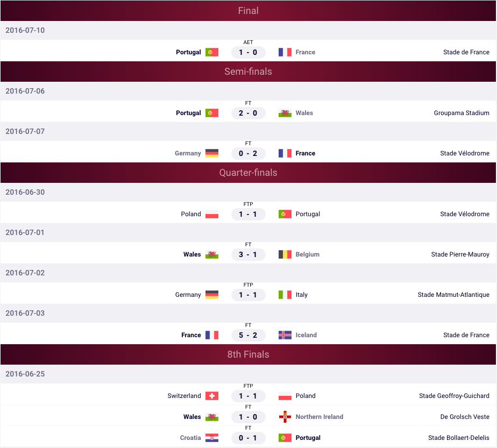Click Northern Ireland flag icon

(x=285, y=417)
